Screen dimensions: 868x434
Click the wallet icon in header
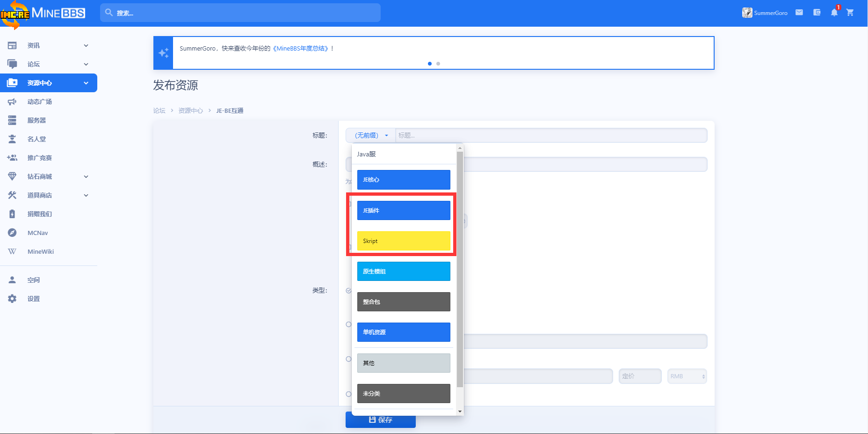[817, 13]
